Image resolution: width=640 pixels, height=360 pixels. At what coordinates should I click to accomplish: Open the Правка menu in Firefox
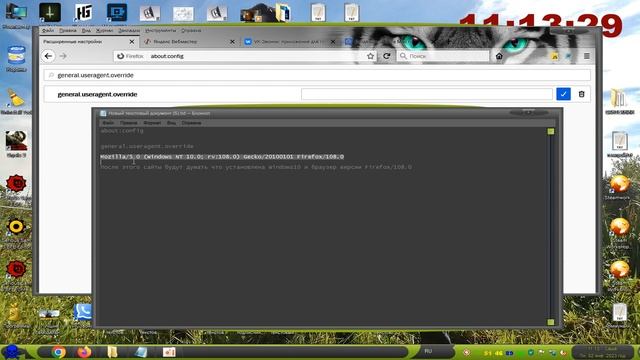pyautogui.click(x=68, y=31)
